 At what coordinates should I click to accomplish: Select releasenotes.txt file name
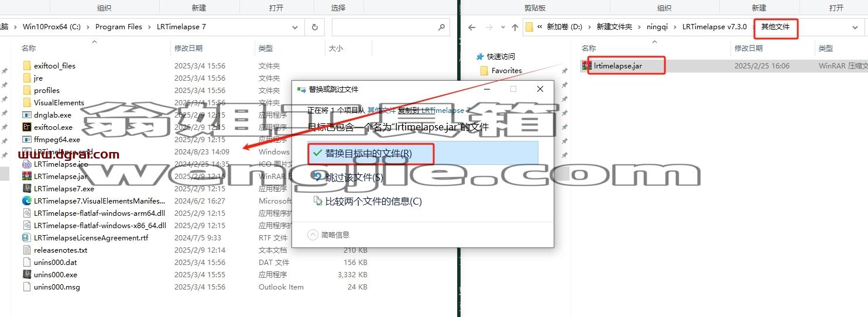point(60,250)
